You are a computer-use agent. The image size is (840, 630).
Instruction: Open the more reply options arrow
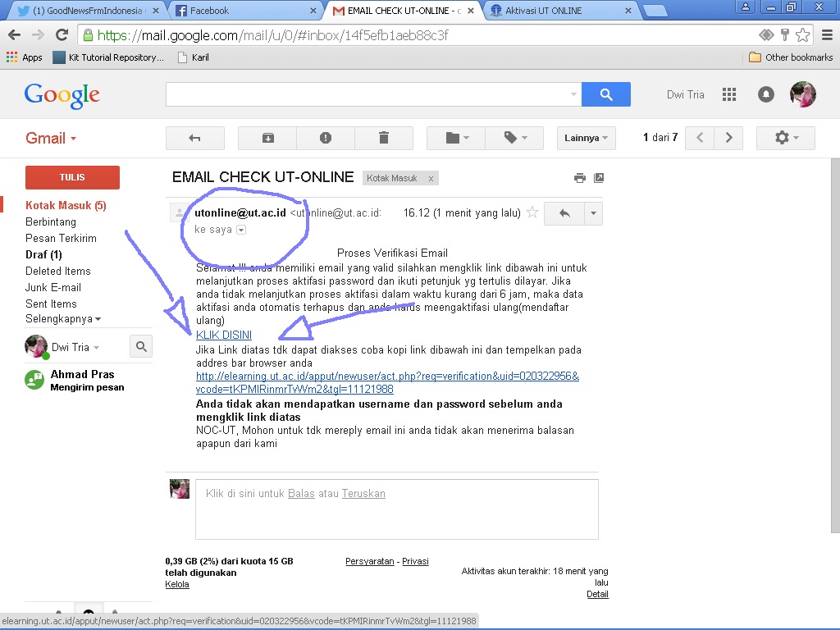pos(593,213)
